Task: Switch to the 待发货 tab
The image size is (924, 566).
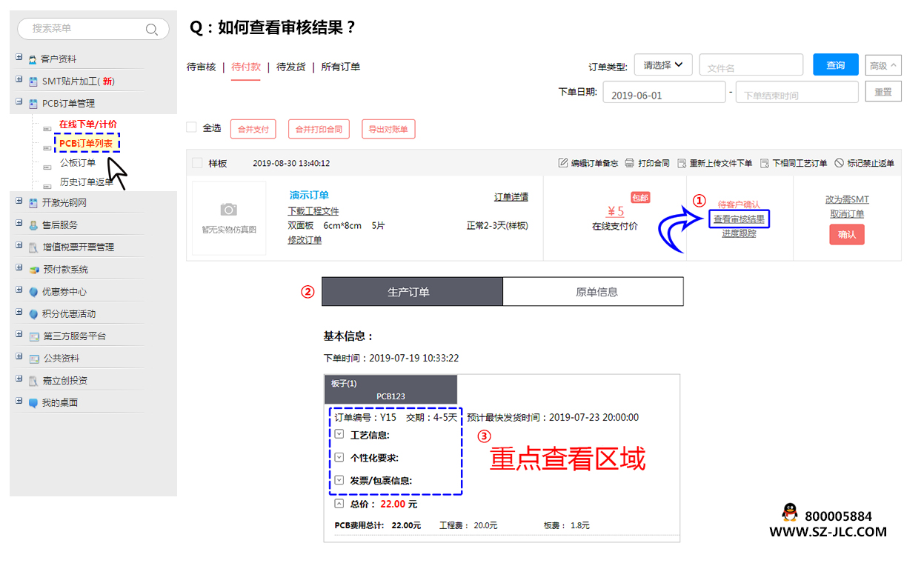Action: coord(290,67)
